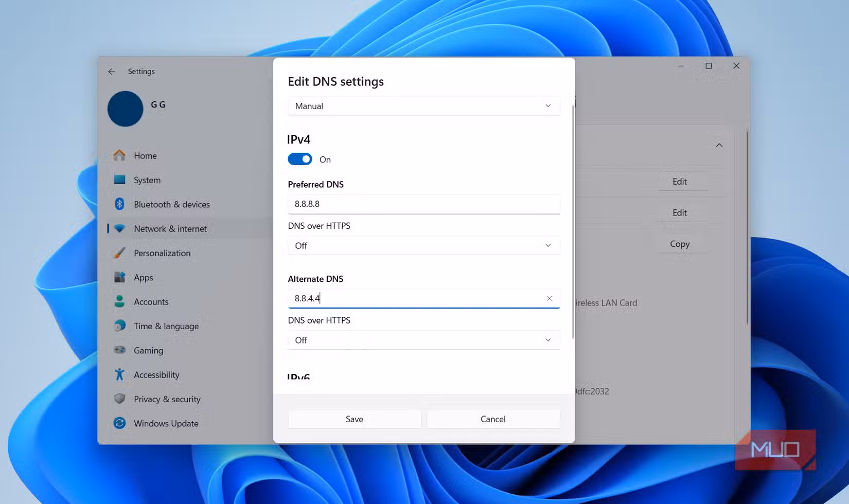Open Home settings via house icon
This screenshot has width=849, height=504.
point(119,155)
